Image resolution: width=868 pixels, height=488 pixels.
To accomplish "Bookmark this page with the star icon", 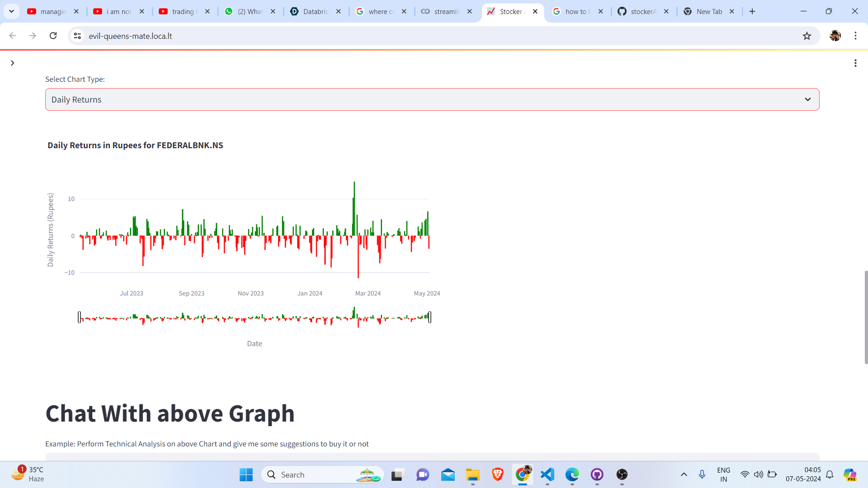I will pos(807,36).
